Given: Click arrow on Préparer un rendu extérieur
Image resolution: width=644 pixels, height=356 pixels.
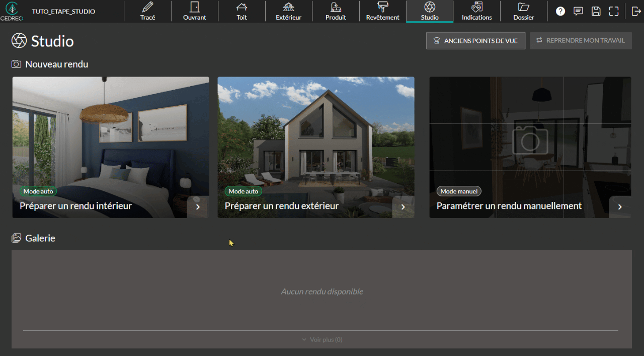Looking at the screenshot, I should point(403,206).
